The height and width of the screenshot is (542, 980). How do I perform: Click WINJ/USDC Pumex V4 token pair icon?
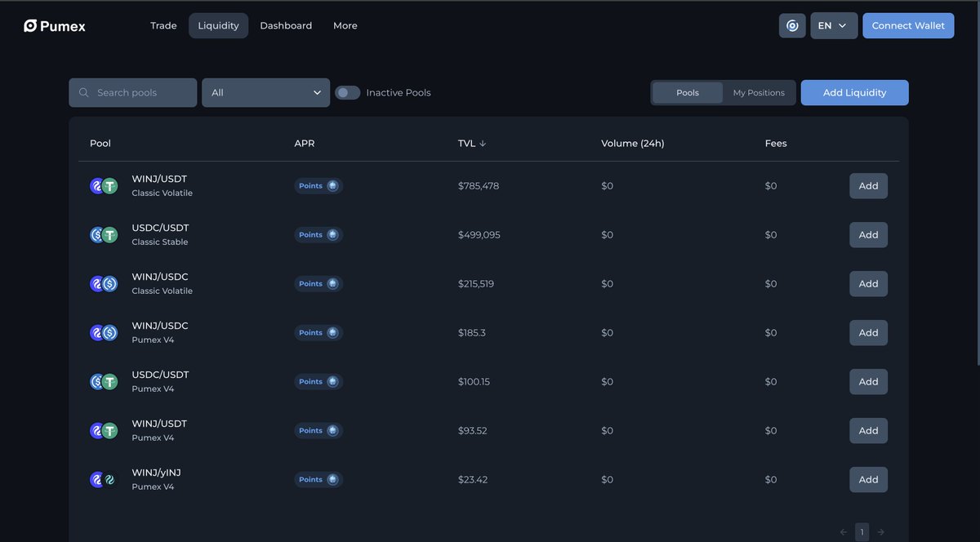tap(104, 333)
